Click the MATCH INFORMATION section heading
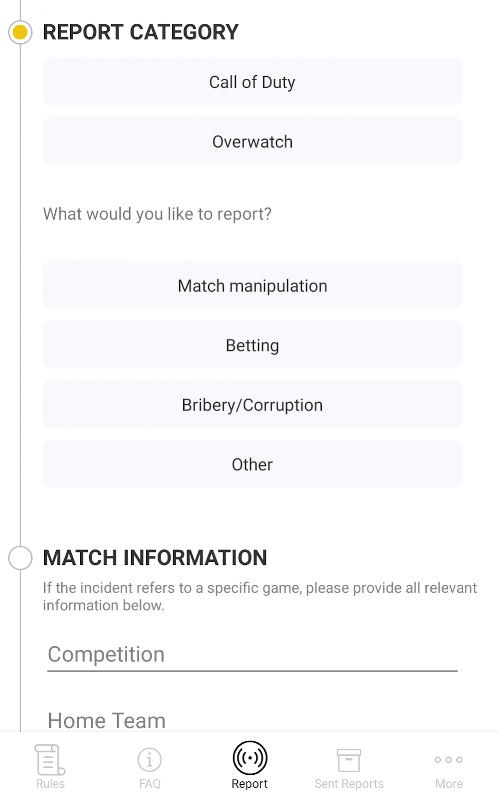 click(x=155, y=558)
